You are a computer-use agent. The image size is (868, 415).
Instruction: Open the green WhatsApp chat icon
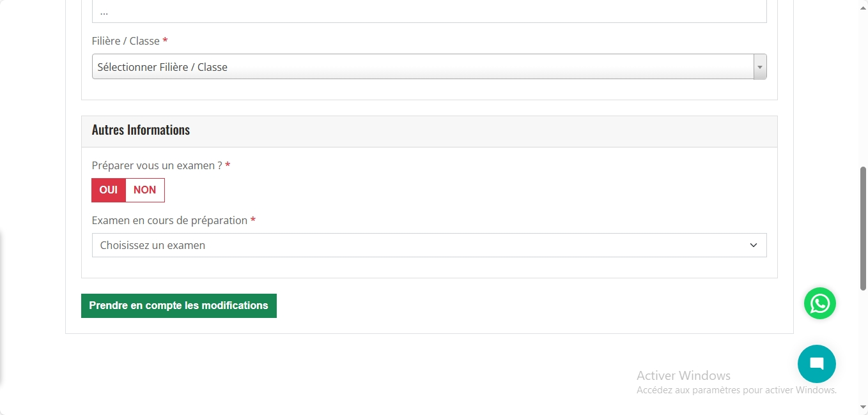(819, 303)
